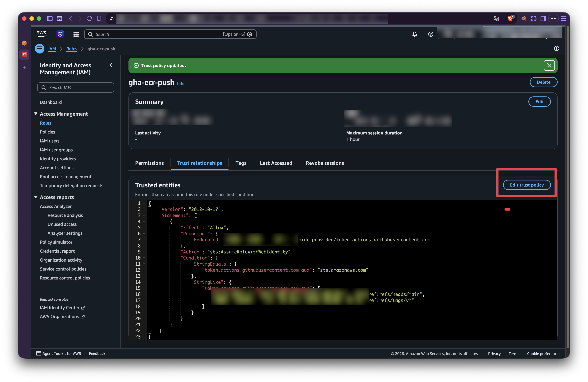588x382 pixels.
Task: Dismiss the Trust policy updated banner
Action: point(549,65)
